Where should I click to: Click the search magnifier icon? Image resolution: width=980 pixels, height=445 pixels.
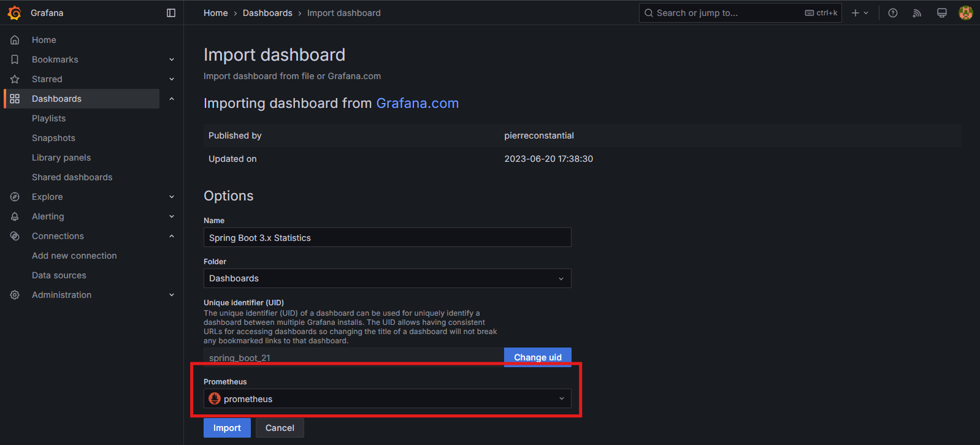[649, 13]
